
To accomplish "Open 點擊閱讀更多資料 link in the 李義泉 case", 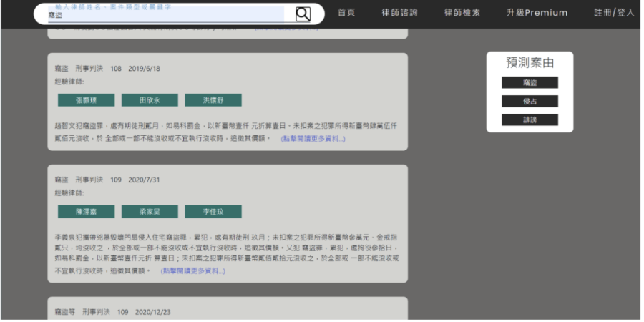I will pos(193,271).
